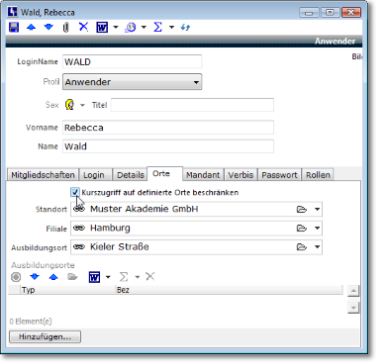Click the link icon beside Muster Akademie GmbH
The width and height of the screenshot is (376, 362).
(79, 209)
